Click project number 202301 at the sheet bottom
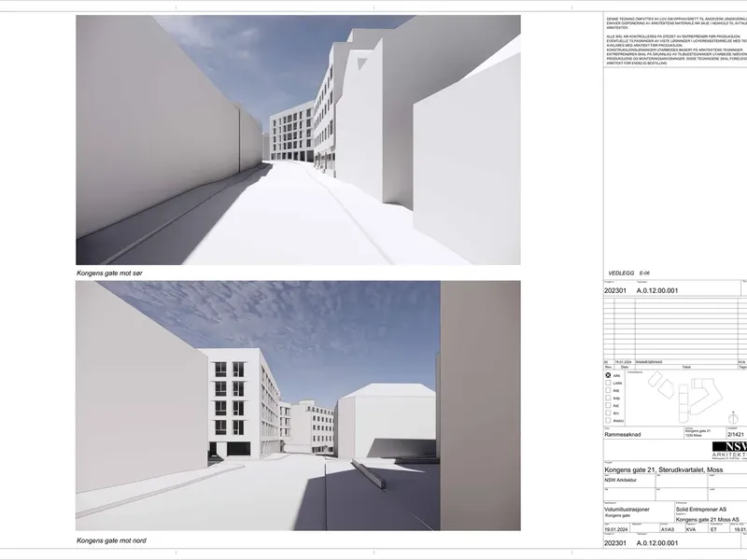 (x=615, y=543)
